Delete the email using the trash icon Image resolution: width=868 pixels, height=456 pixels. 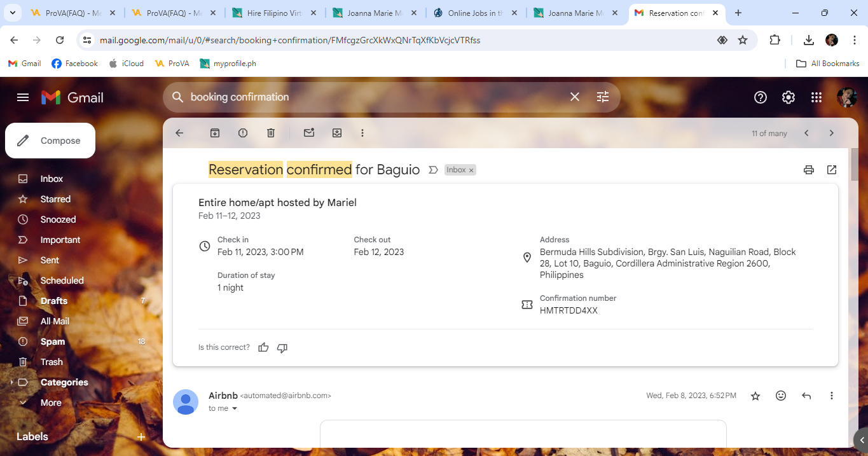[x=271, y=133]
